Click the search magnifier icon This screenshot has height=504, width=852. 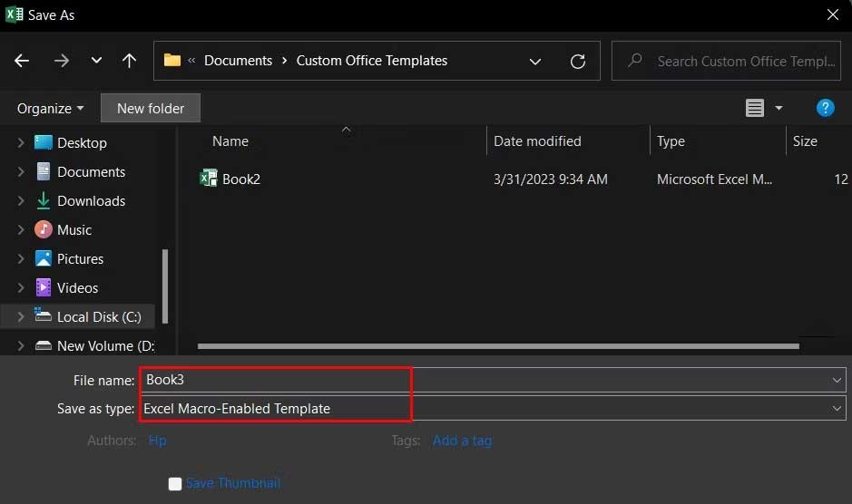(634, 60)
